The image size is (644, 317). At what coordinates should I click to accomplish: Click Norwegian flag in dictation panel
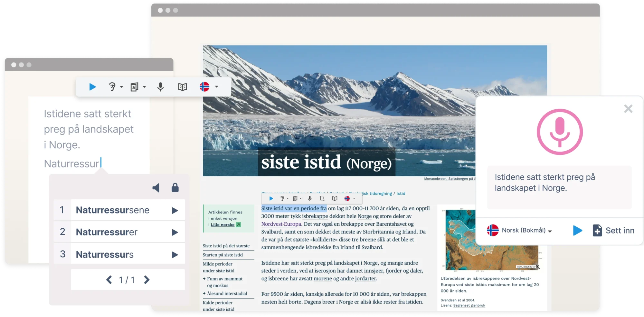tap(493, 230)
